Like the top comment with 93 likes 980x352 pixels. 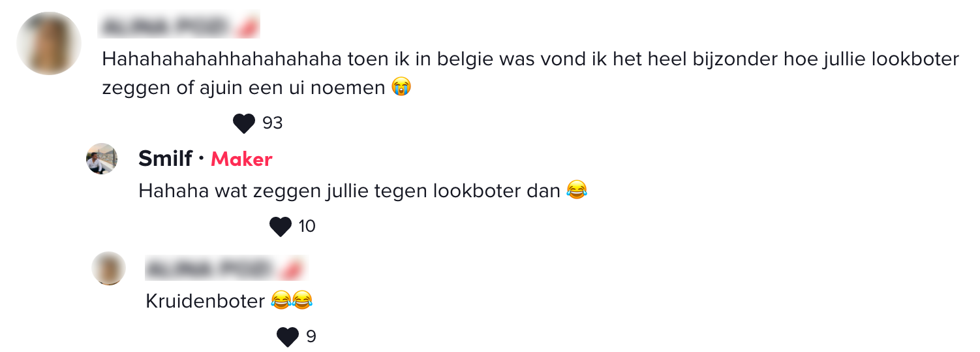(x=244, y=123)
